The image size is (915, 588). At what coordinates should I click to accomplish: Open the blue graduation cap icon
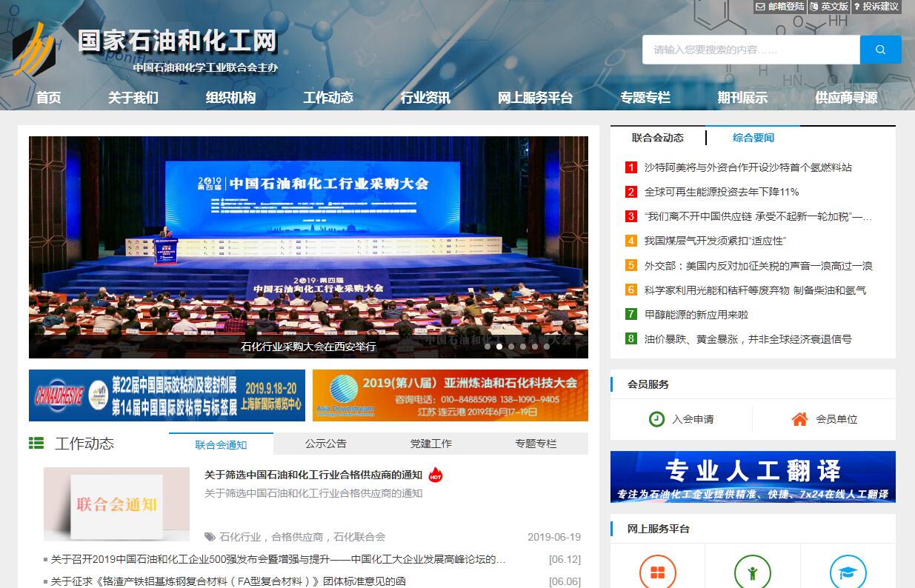pos(848,572)
